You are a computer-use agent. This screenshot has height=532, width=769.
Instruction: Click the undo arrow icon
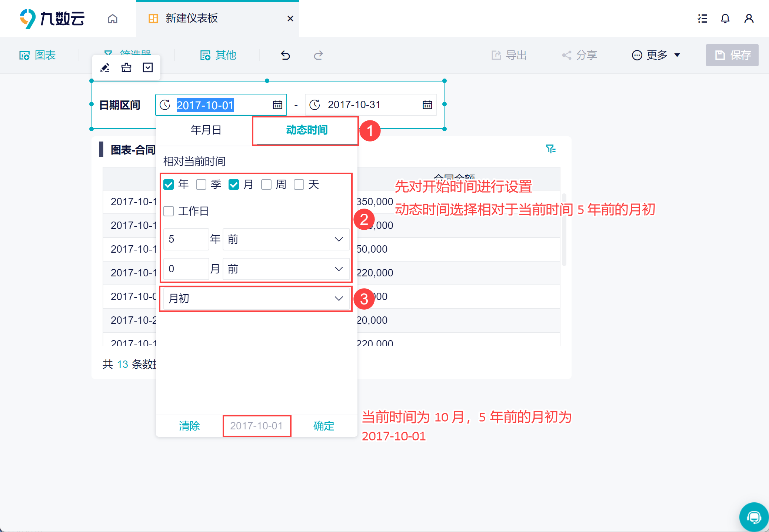click(x=285, y=55)
